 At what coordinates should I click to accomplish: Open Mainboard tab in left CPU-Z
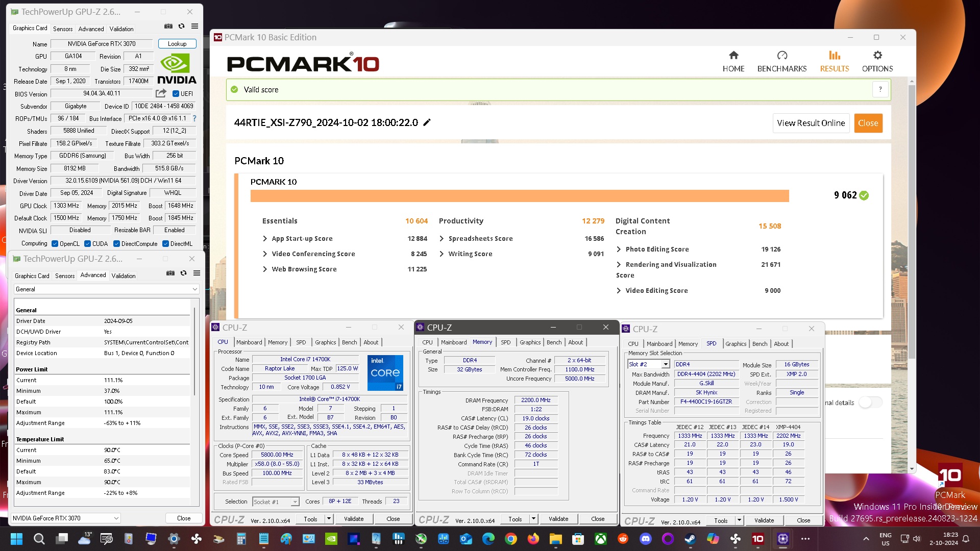coord(249,342)
